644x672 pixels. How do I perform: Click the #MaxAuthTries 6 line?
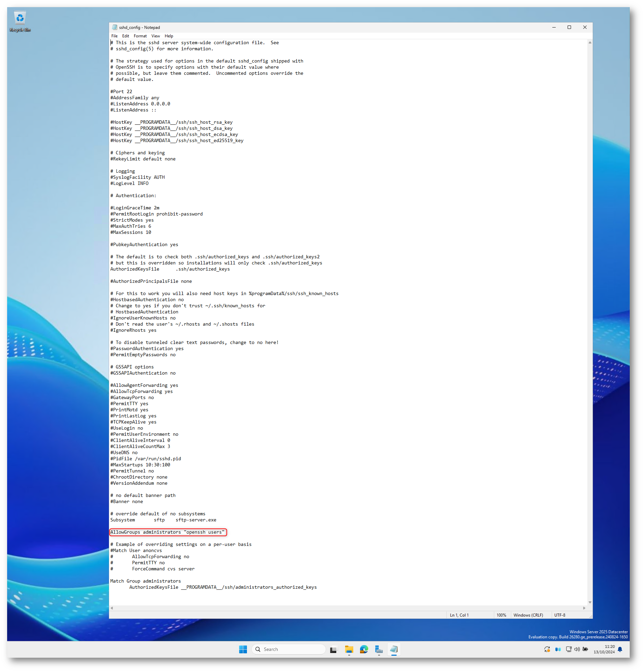(x=130, y=226)
